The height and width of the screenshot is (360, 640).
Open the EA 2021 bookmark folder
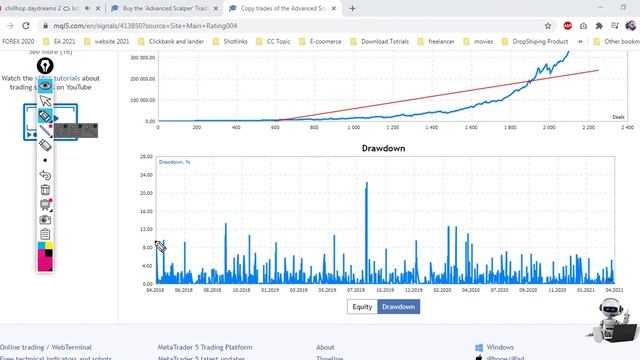pos(59,42)
